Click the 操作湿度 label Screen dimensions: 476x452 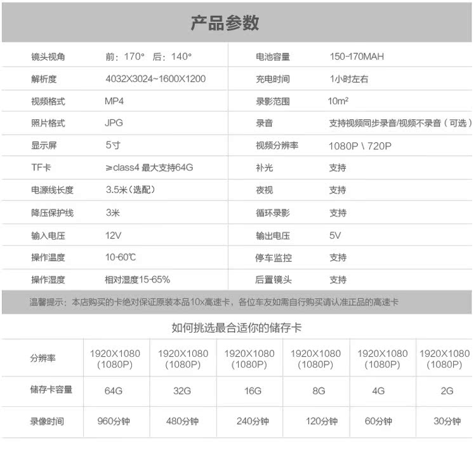tap(48, 280)
